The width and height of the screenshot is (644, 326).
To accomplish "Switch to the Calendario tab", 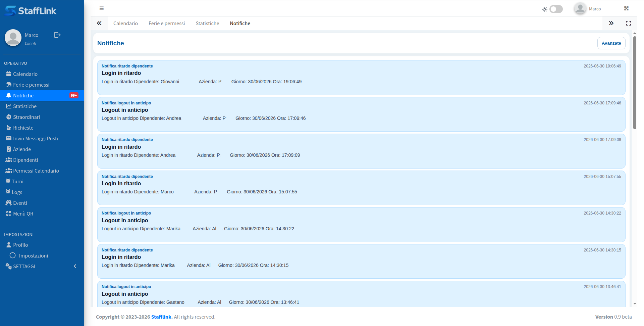I will coord(125,23).
